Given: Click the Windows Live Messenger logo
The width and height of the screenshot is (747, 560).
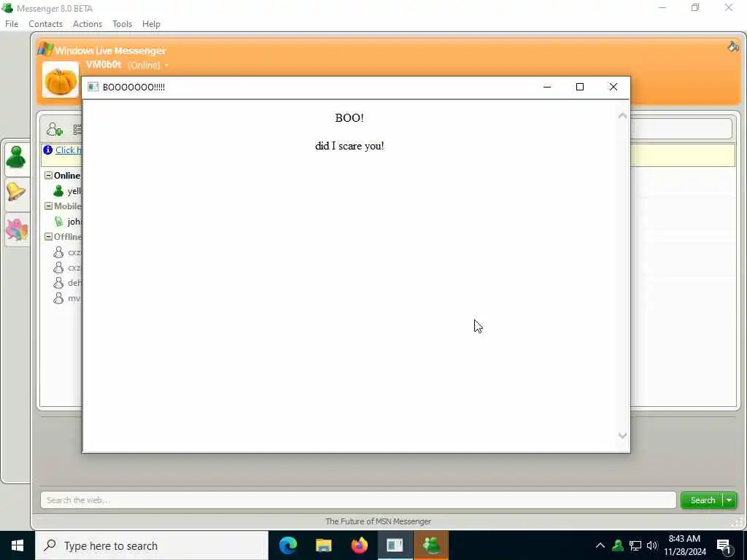Looking at the screenshot, I should (46, 49).
